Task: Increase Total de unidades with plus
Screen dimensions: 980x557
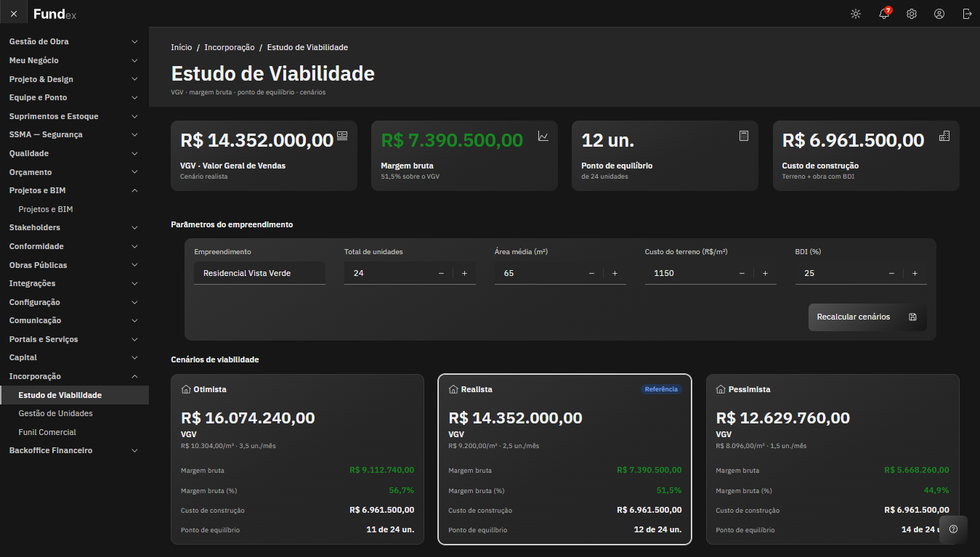Action: [464, 273]
